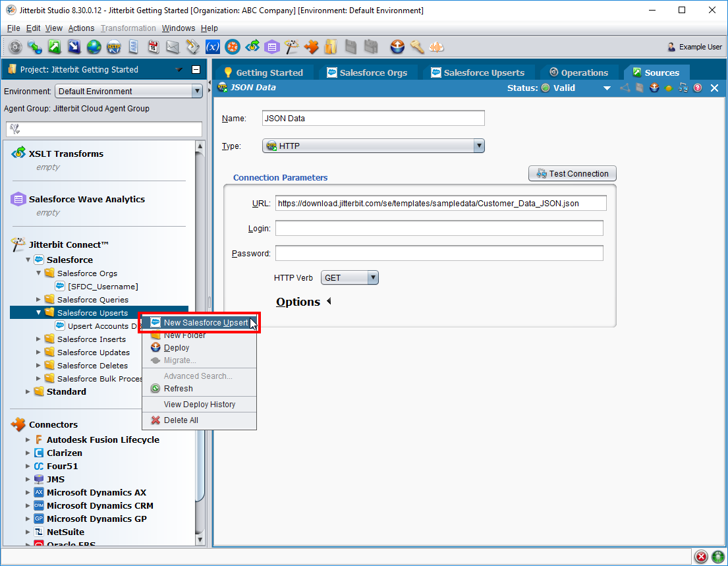Click the blue Targets toolbar icon
The width and height of the screenshot is (728, 566).
pyautogui.click(x=74, y=47)
